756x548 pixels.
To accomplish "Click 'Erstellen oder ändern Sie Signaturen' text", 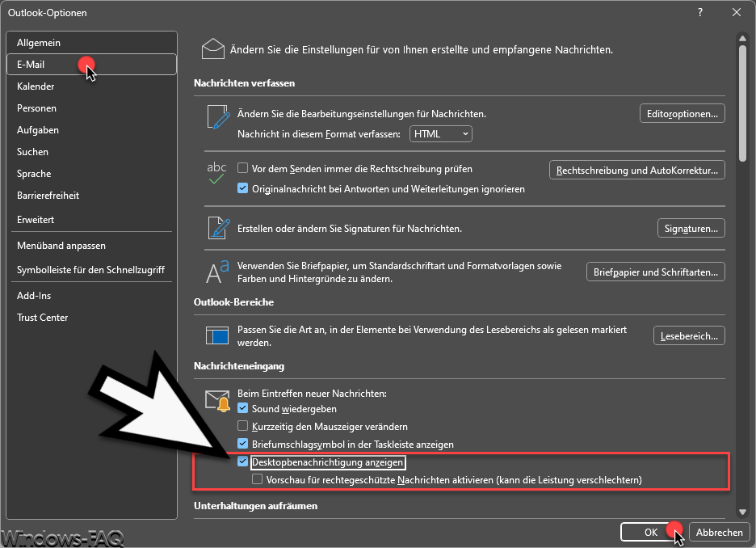I will click(x=350, y=228).
